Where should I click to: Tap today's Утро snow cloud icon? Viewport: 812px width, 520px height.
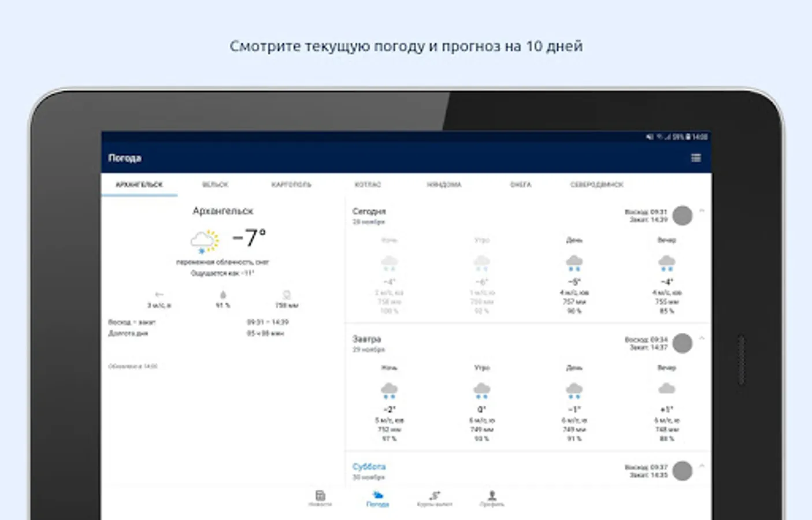[x=481, y=263]
